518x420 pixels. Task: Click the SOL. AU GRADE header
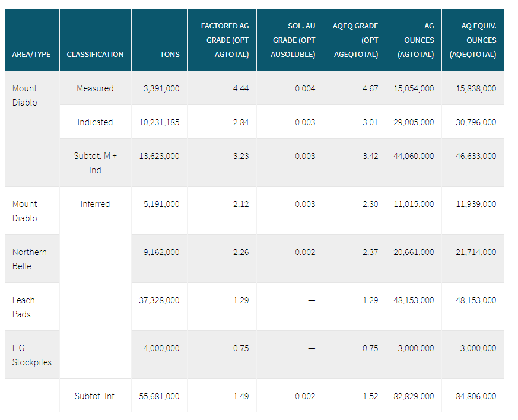tap(294, 40)
